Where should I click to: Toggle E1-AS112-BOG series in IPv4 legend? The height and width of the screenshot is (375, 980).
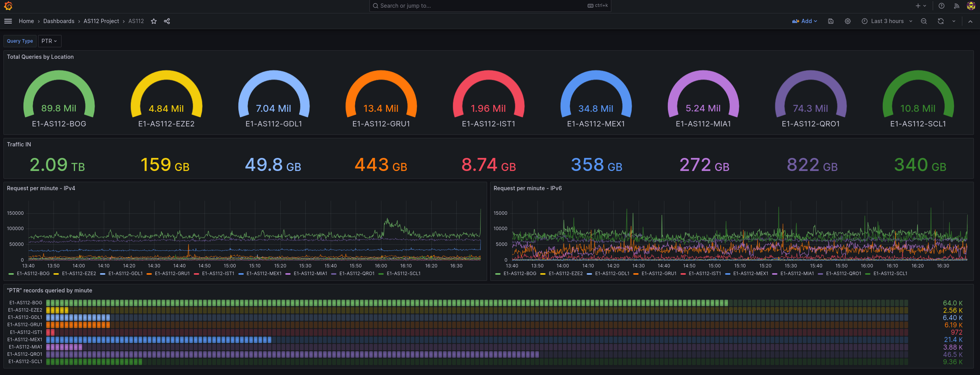click(33, 274)
